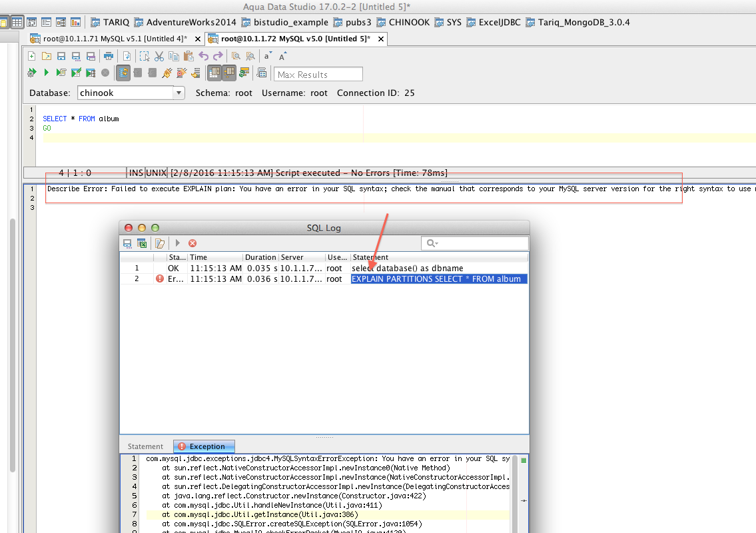Switch to the Untitled 4 MySQL v5.1 tab

tap(115, 39)
